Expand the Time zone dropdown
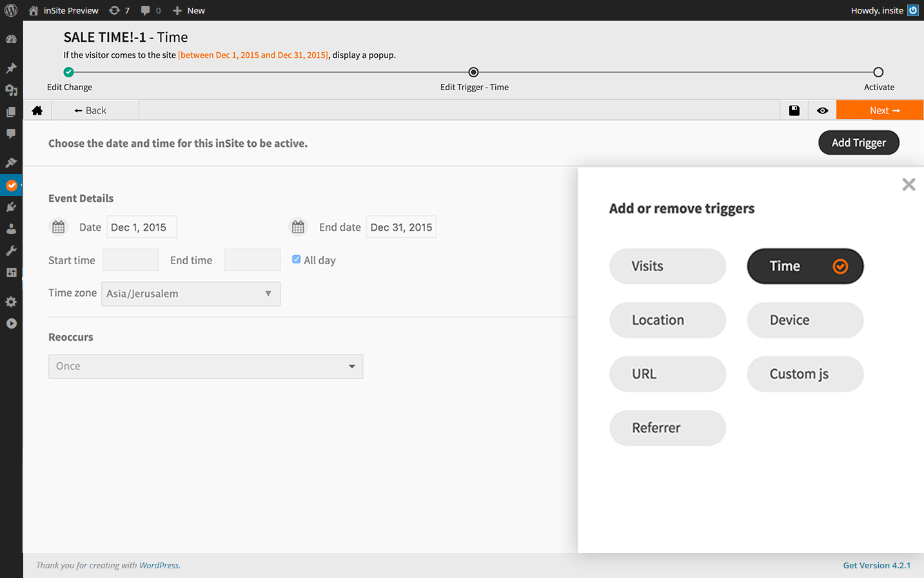 [x=191, y=294]
